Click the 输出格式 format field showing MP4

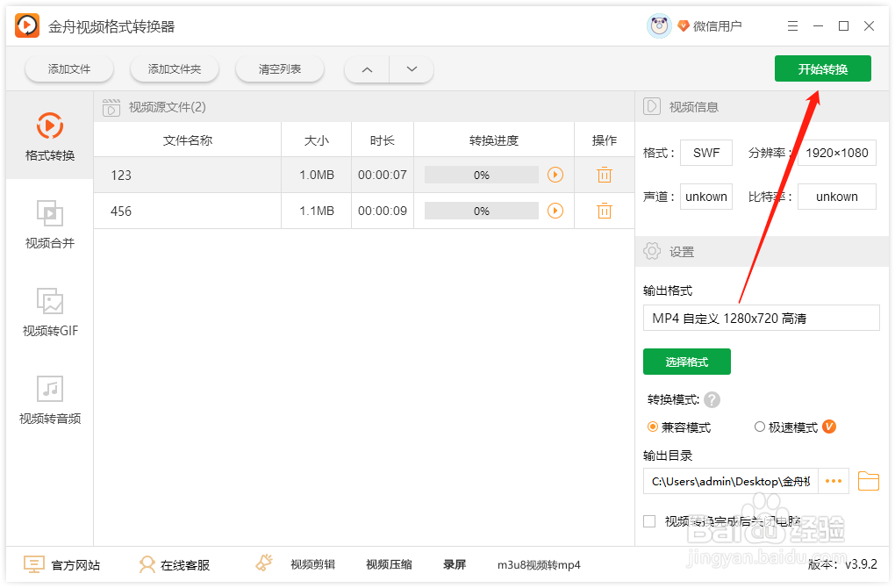click(761, 317)
